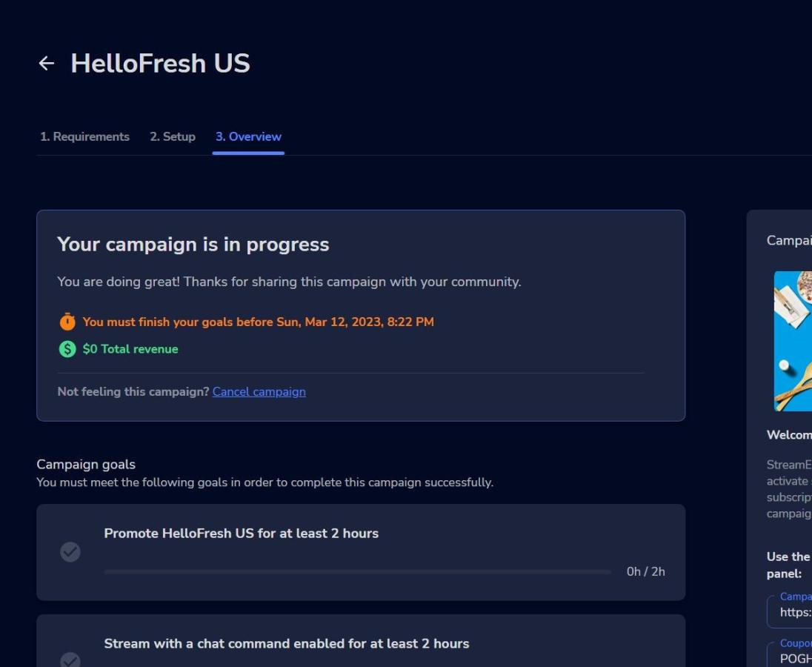Click the back arrow beside HelloFresh US
Screen dimensions: 812x667
[47, 63]
